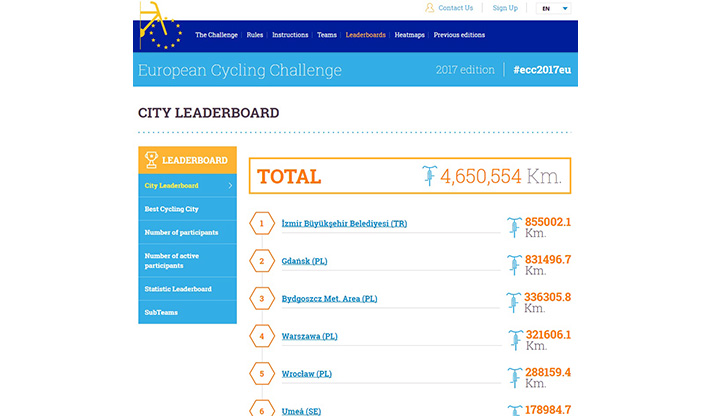Image resolution: width=712 pixels, height=416 pixels.
Task: Open the Previous editions menu
Action: [x=459, y=35]
